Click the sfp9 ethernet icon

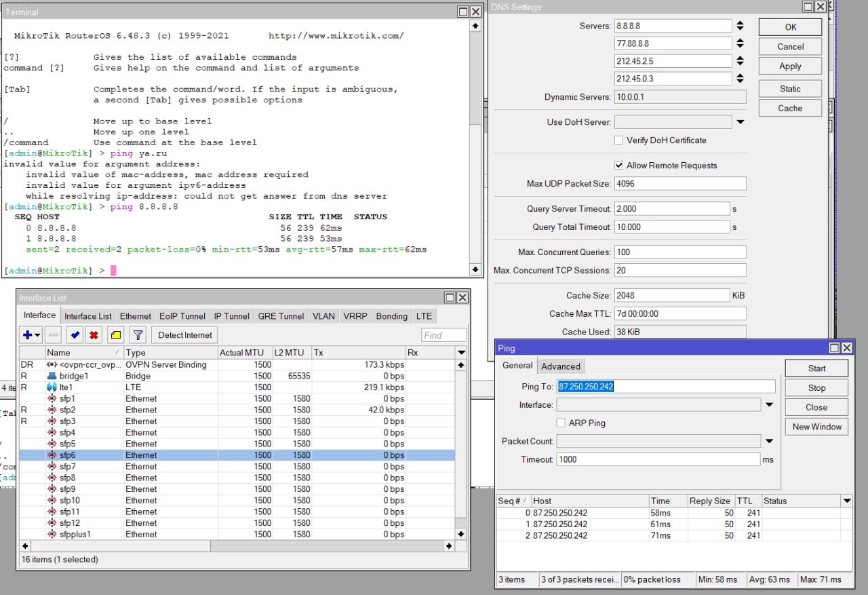click(x=52, y=489)
